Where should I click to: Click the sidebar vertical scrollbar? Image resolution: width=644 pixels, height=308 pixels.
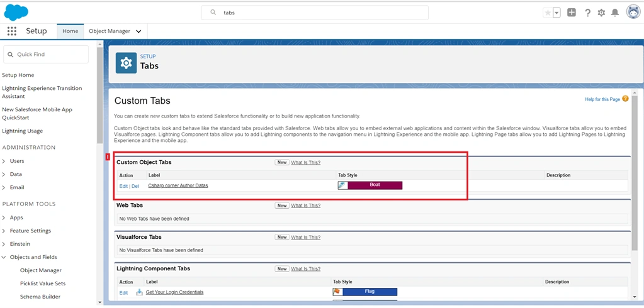[x=100, y=94]
